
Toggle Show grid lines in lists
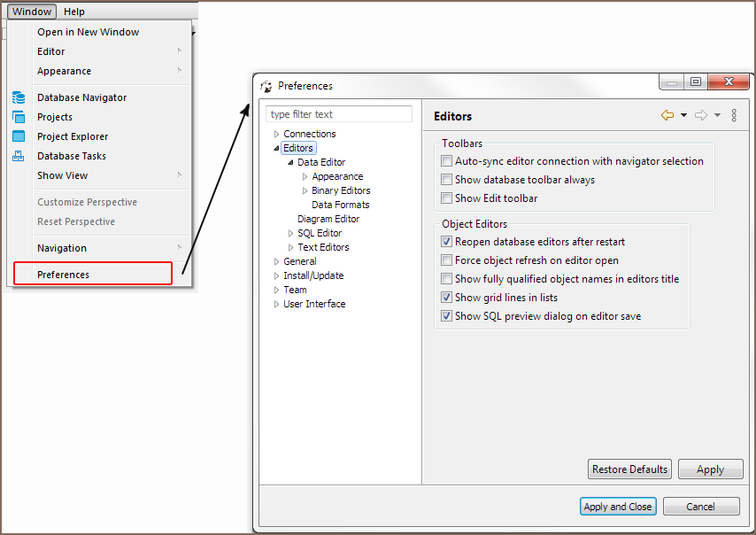[x=447, y=298]
